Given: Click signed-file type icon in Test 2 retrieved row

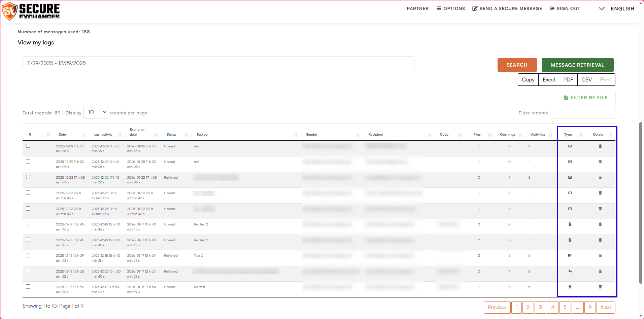Looking at the screenshot, I should click(x=570, y=255).
